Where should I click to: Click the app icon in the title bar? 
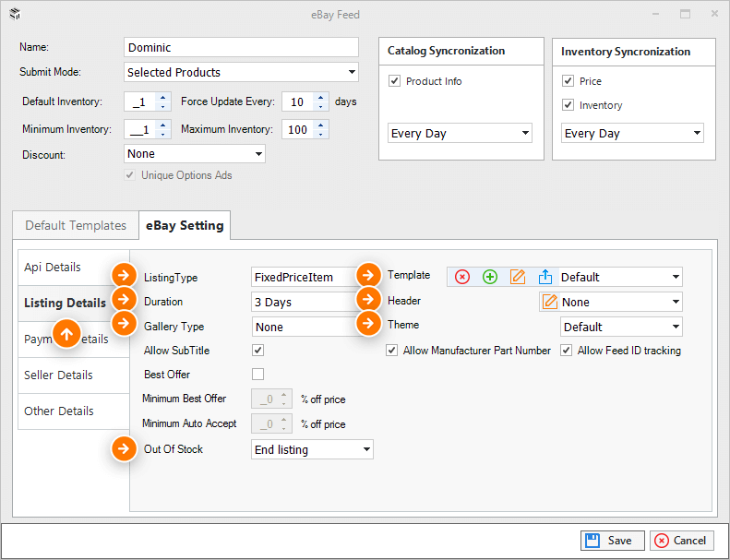coord(15,15)
